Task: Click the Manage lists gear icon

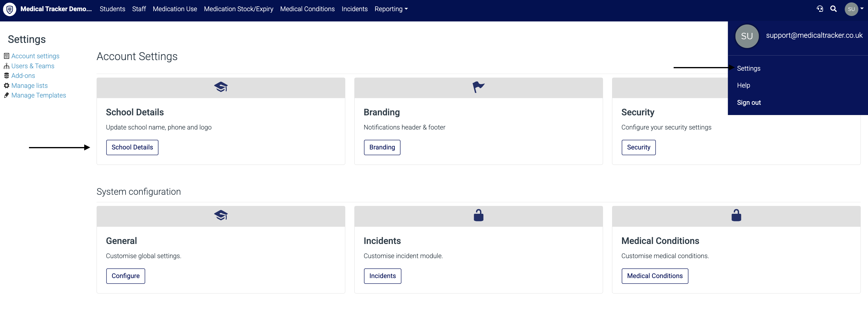Action: pyautogui.click(x=6, y=85)
